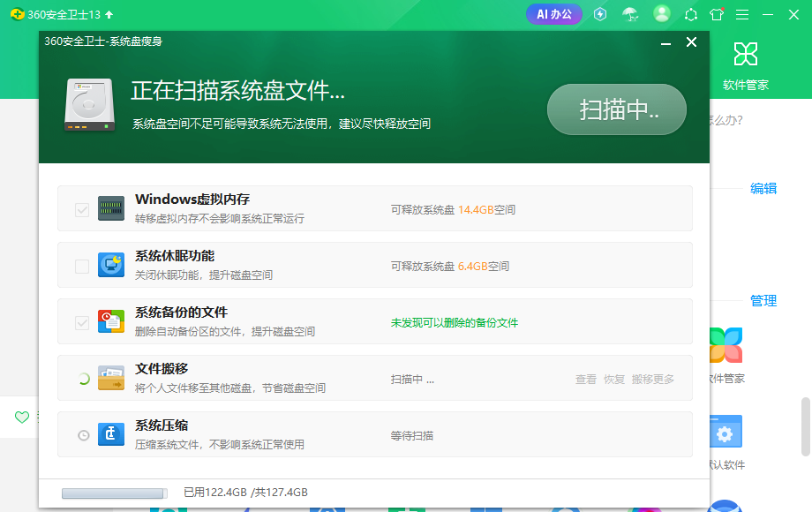Viewport: 812px width, 512px height.
Task: Click 搬移更多 link in 文件搬移 row
Action: (652, 380)
